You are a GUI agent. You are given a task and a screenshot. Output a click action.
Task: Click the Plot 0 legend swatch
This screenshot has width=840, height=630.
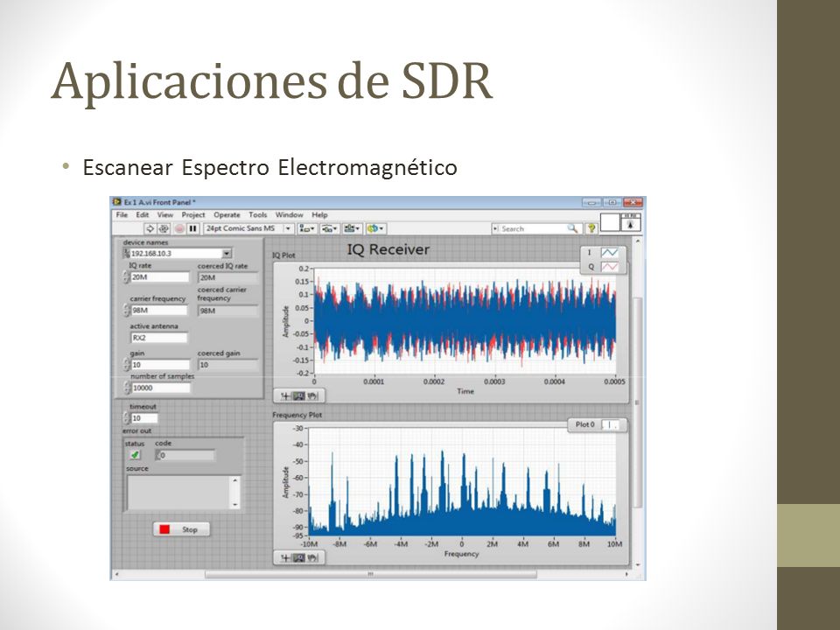(610, 425)
